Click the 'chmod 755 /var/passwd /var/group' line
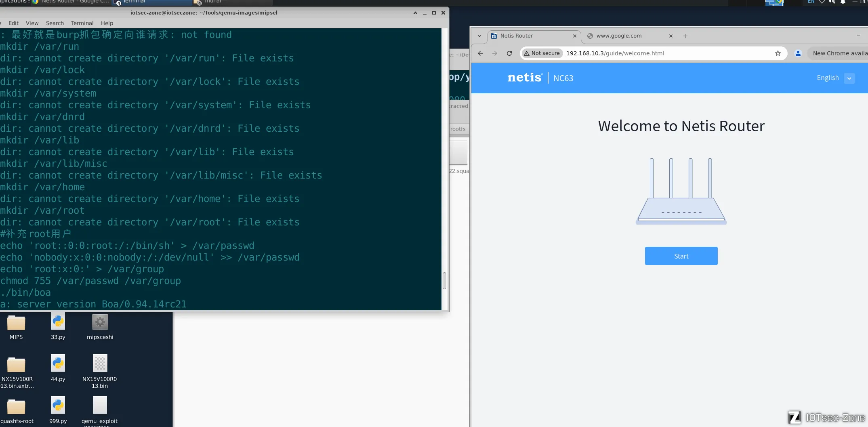Viewport: 868px width, 427px height. click(x=90, y=281)
